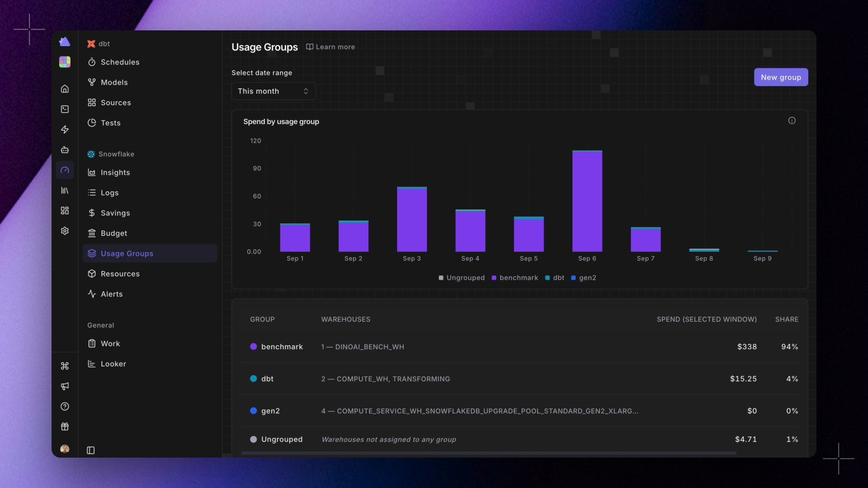This screenshot has height=488, width=868.
Task: Open the user avatar profile
Action: click(x=65, y=449)
